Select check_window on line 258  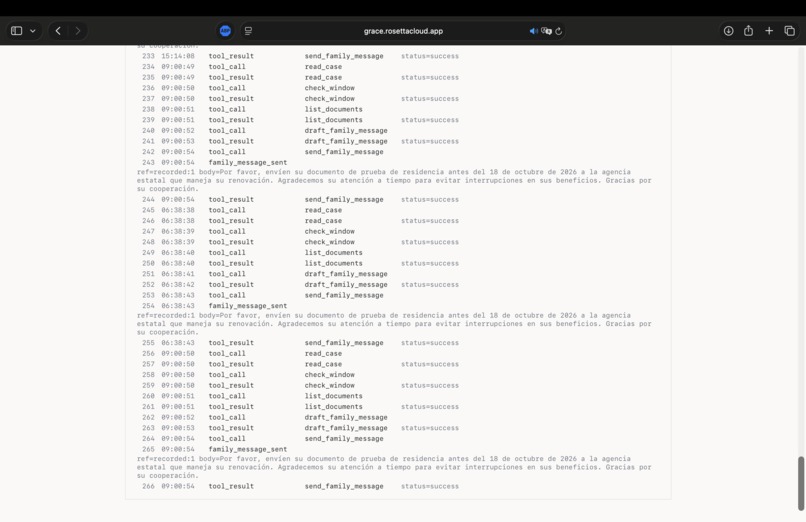(x=329, y=375)
